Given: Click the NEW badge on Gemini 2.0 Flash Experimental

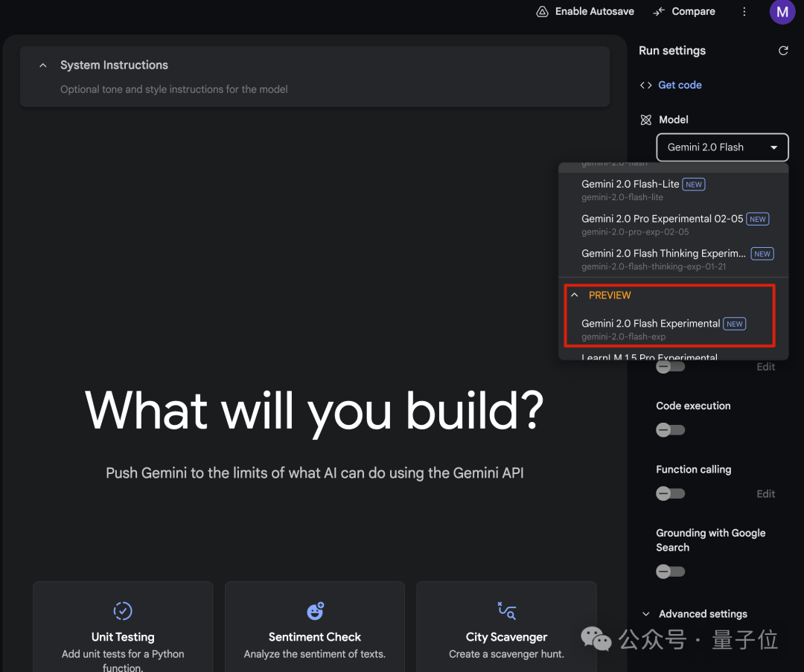Looking at the screenshot, I should [734, 324].
